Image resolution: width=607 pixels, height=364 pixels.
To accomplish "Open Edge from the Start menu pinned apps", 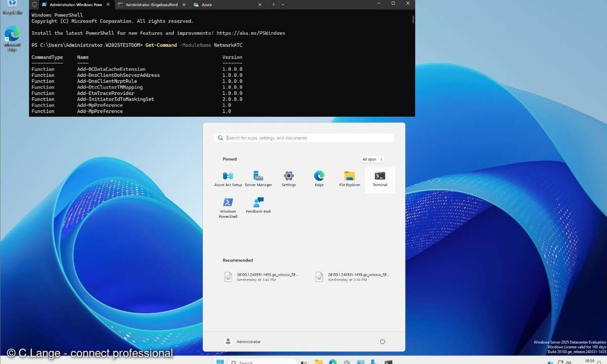I will [319, 179].
